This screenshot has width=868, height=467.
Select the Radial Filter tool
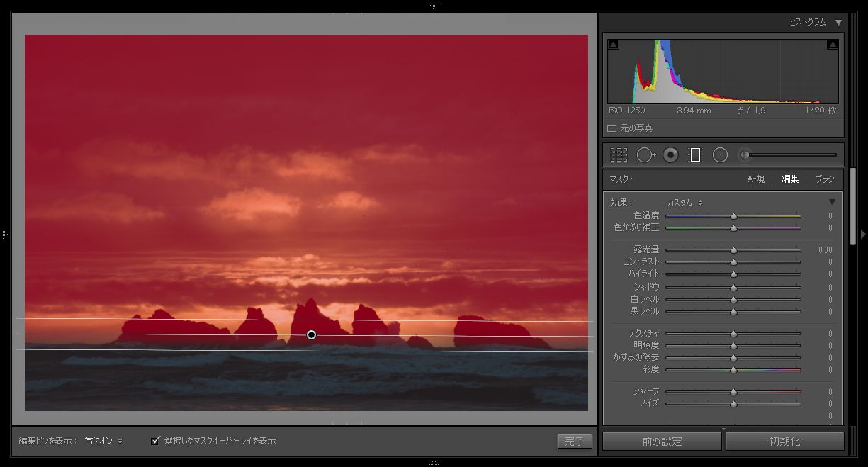(720, 154)
